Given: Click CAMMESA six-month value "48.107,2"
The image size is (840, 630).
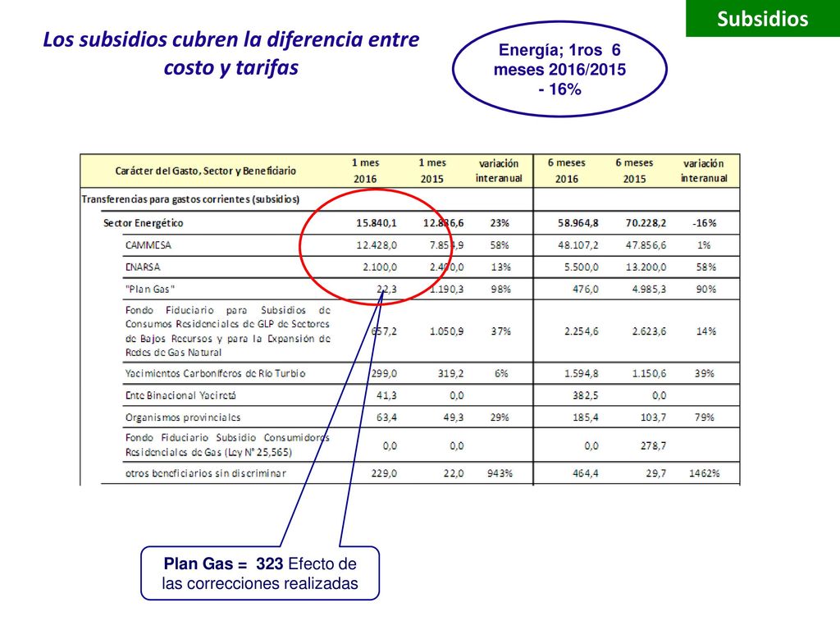Looking at the screenshot, I should (578, 245).
